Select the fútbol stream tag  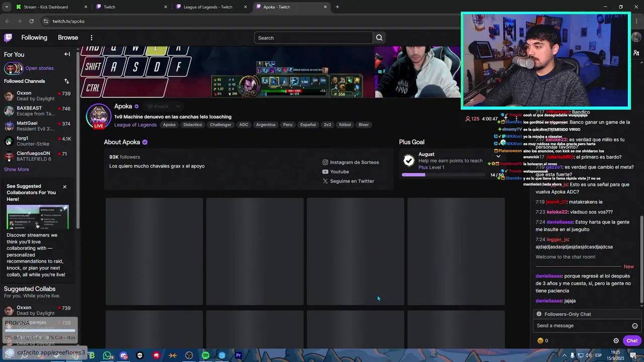click(345, 125)
